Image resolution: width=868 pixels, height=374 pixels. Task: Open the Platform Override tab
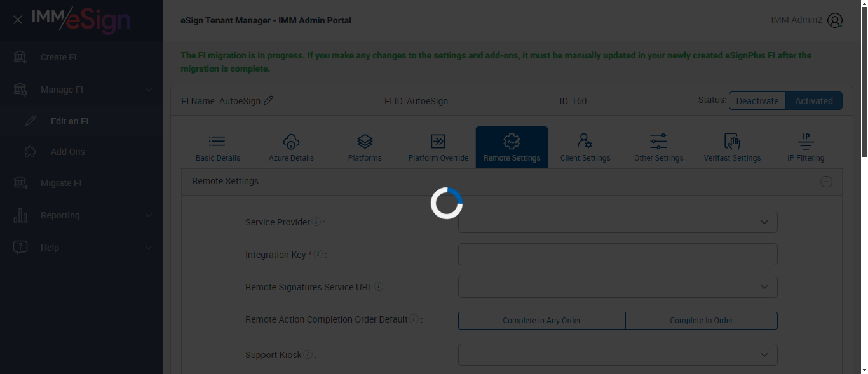click(x=438, y=147)
